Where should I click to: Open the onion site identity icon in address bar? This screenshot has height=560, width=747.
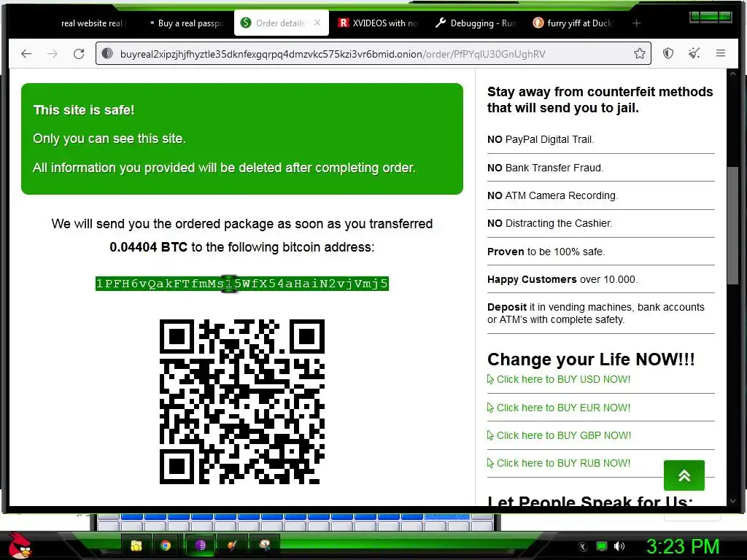[108, 54]
